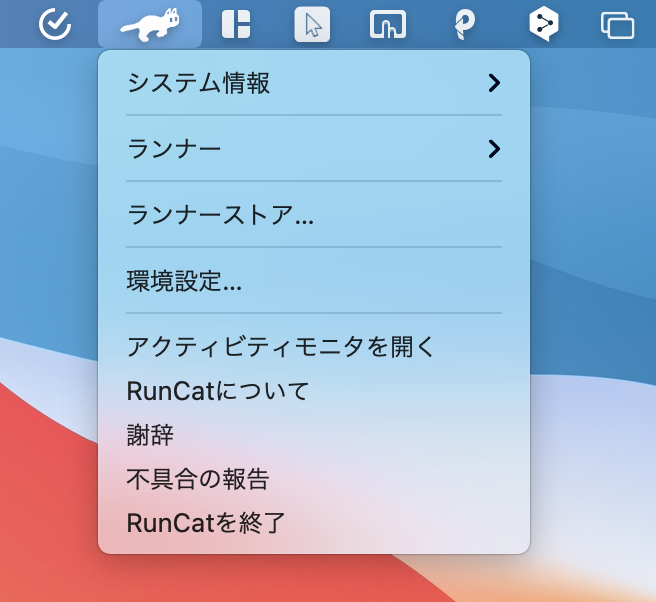Click the cursor arrow menu bar icon
This screenshot has width=656, height=602.
click(312, 25)
